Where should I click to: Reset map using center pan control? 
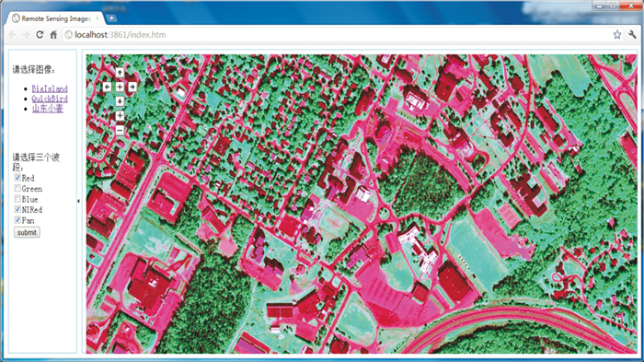pos(120,87)
